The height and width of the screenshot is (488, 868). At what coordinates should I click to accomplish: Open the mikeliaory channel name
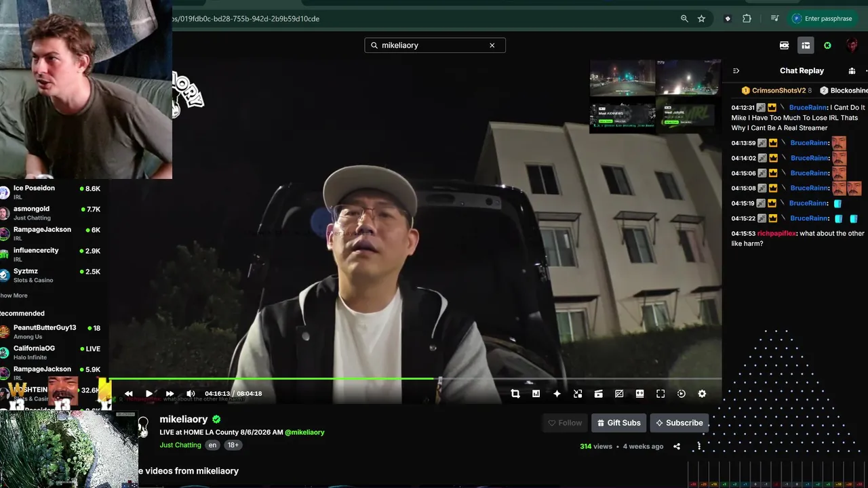184,420
